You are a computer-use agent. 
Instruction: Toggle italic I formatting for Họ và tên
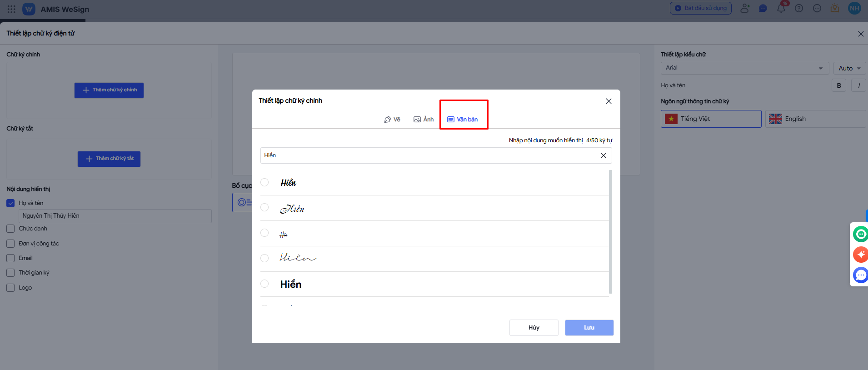pos(859,85)
